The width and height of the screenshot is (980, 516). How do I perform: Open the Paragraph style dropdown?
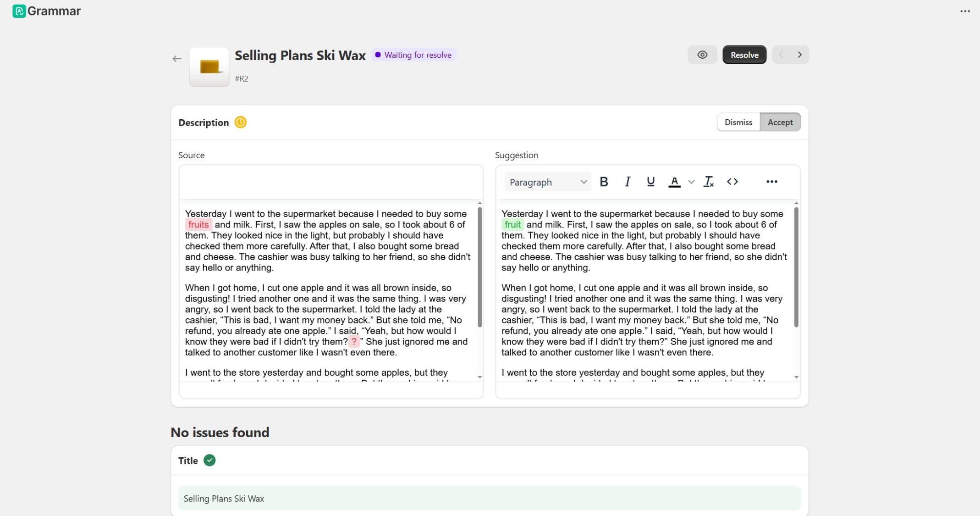548,182
